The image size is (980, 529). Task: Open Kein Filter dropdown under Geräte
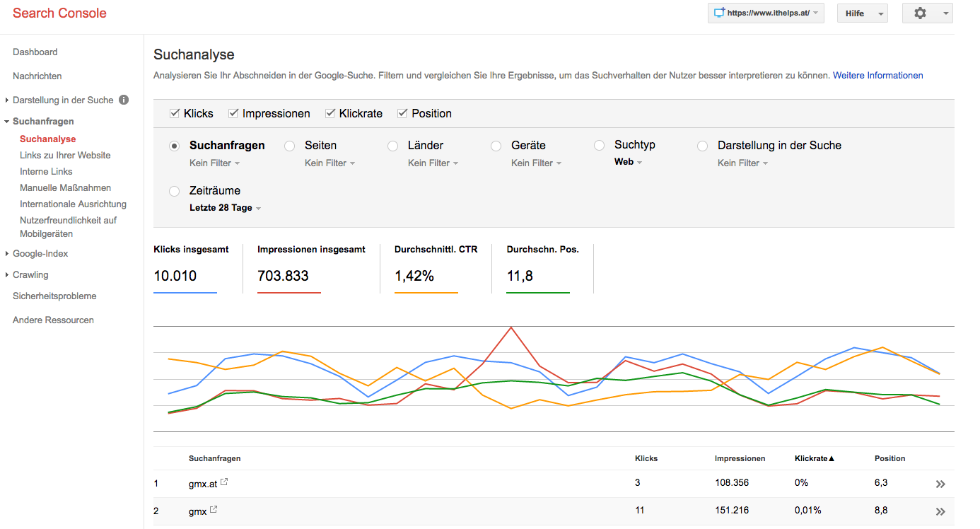tap(536, 163)
